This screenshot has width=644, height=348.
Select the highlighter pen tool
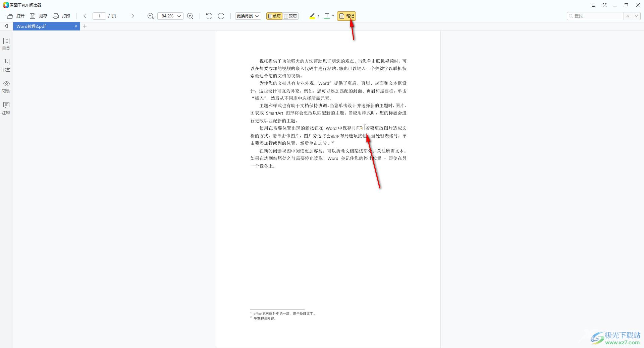click(312, 16)
